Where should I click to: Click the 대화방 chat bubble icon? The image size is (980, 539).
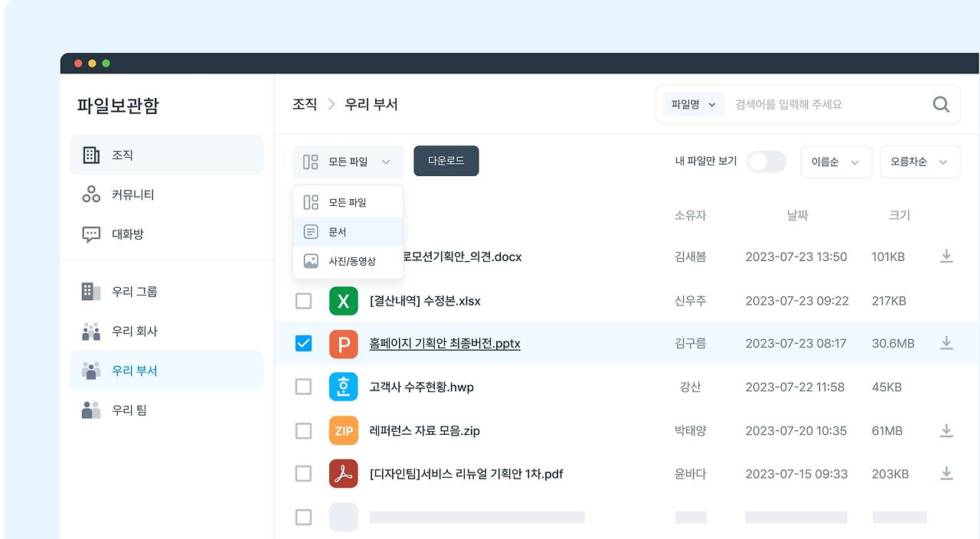(x=91, y=234)
